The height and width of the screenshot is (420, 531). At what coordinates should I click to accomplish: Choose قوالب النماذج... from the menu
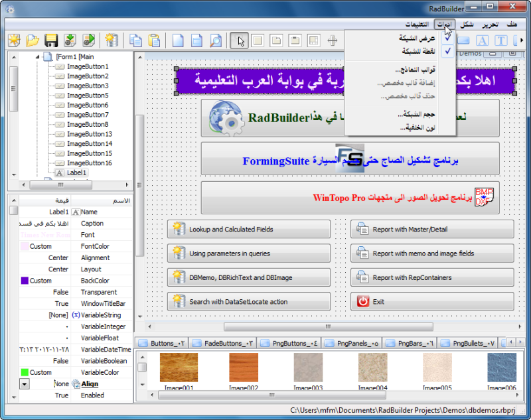coord(400,70)
